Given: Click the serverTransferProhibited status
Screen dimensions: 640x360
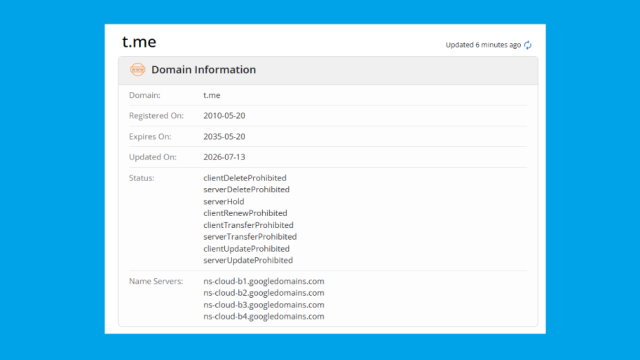Looking at the screenshot, I should (250, 237).
